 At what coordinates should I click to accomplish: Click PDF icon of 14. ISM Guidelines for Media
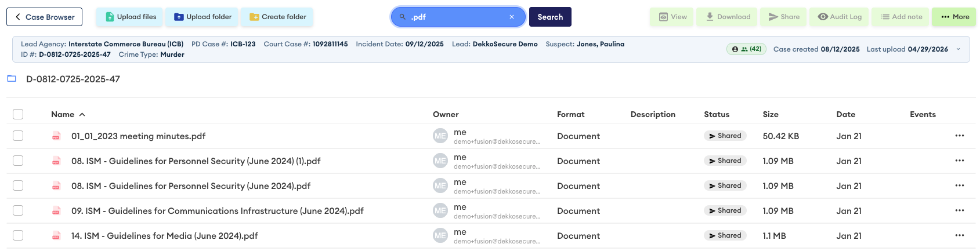point(56,236)
